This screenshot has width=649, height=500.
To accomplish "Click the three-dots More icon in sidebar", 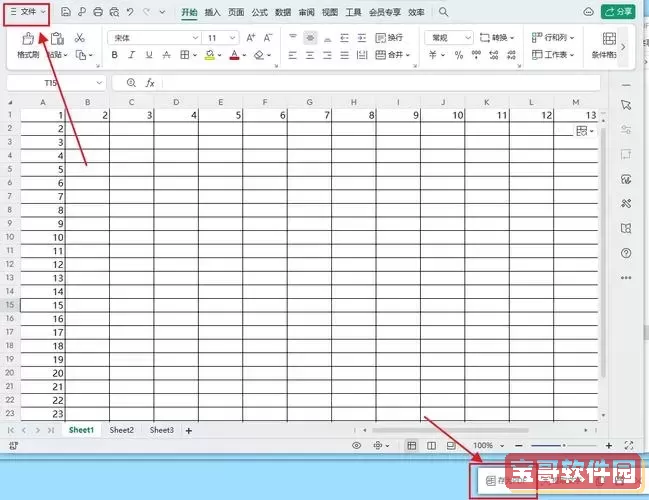I will [626, 278].
